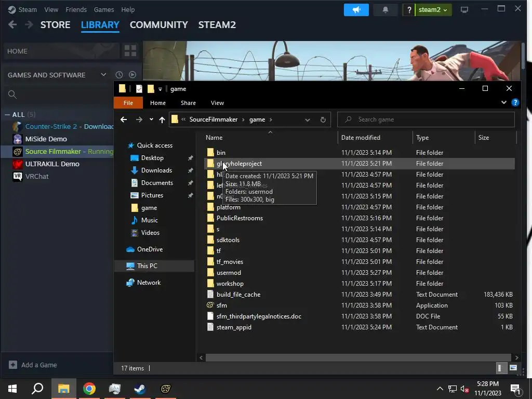Select VRChat in Steam library
This screenshot has height=399, width=532.
pos(37,177)
